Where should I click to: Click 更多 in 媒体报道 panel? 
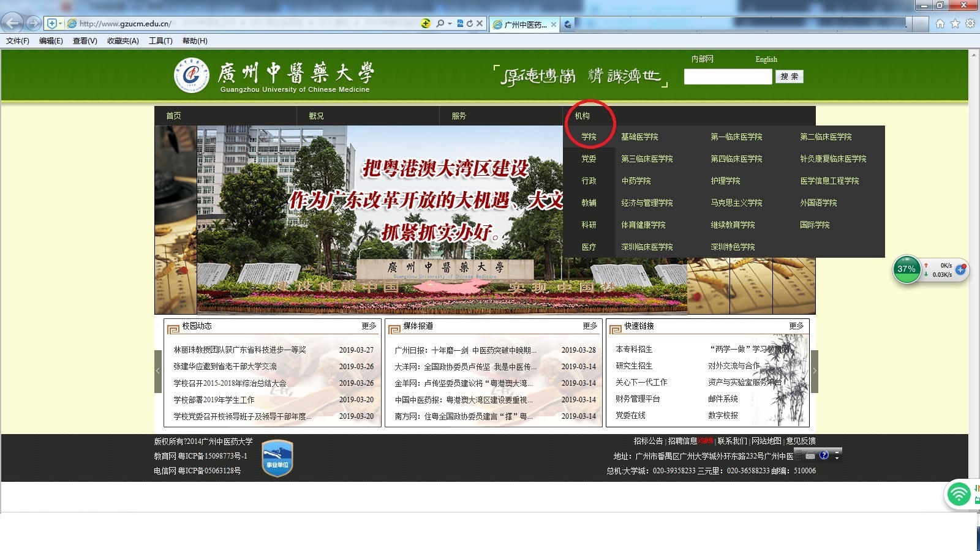[x=590, y=326]
